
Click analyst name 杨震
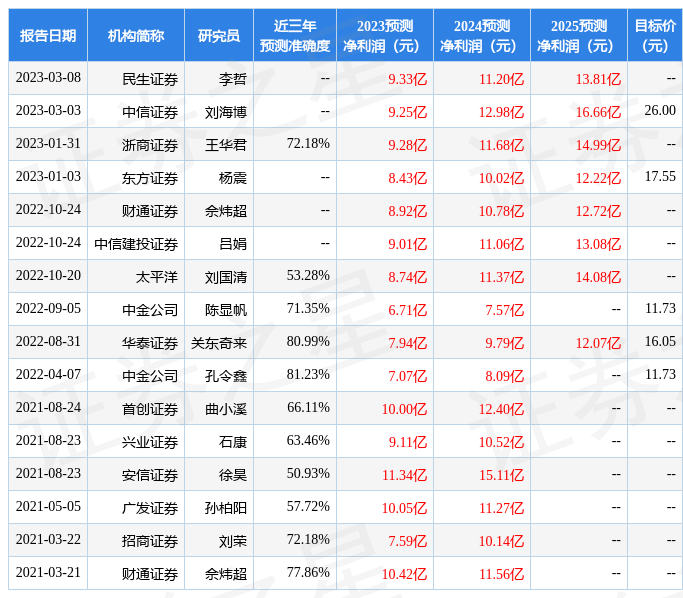(x=233, y=178)
